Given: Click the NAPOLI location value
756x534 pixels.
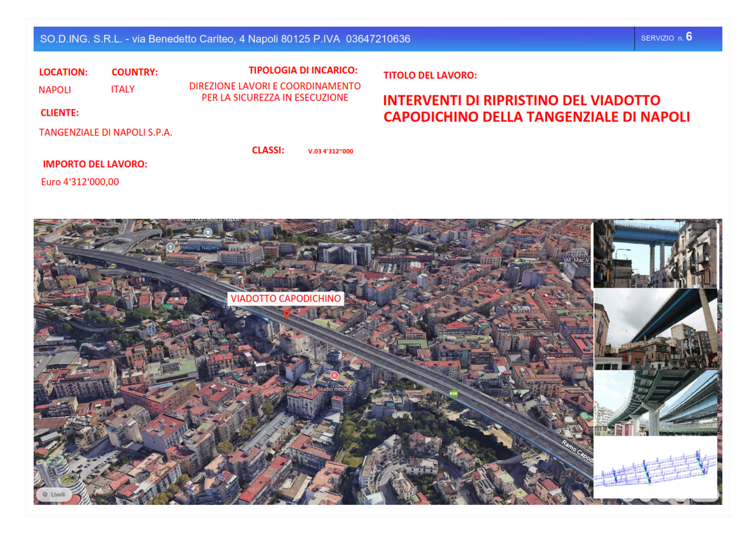Looking at the screenshot, I should (x=55, y=90).
